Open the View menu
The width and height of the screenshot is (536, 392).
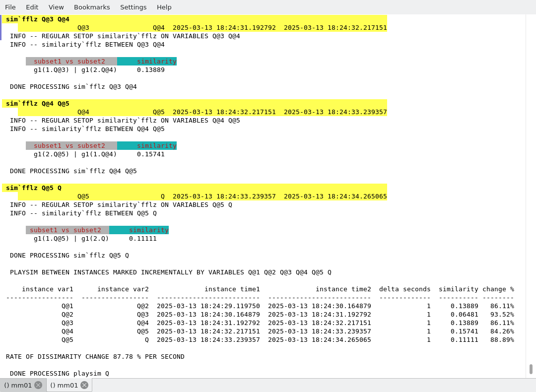pyautogui.click(x=56, y=7)
